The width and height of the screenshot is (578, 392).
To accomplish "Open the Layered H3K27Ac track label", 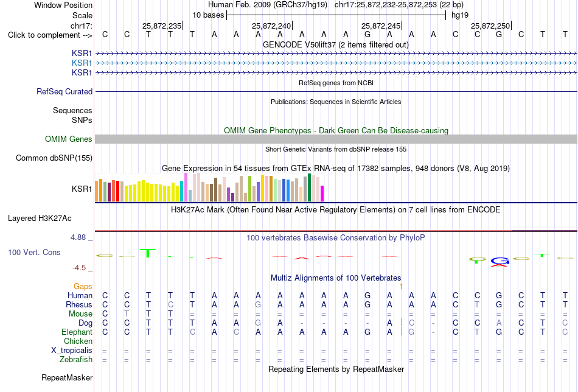I will pyautogui.click(x=40, y=219).
